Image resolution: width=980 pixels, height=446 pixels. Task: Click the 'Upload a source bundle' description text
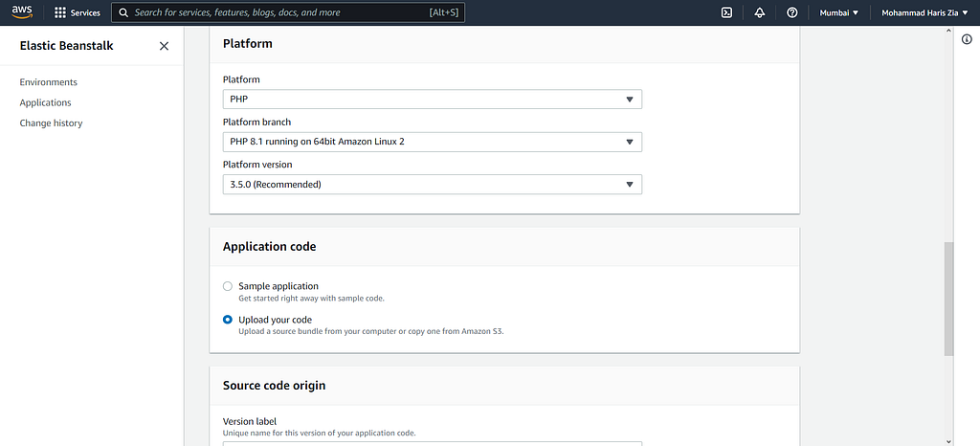371,332
